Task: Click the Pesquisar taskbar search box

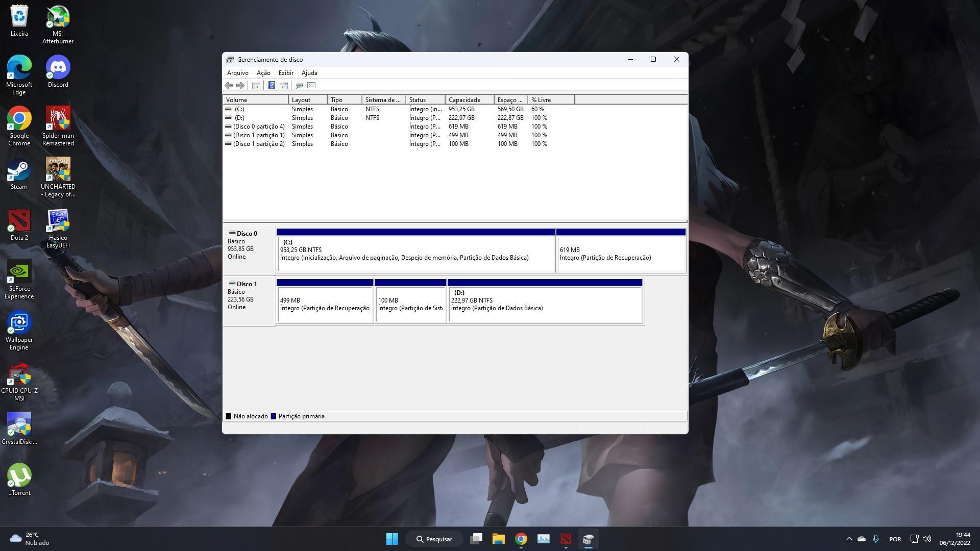Action: (434, 539)
